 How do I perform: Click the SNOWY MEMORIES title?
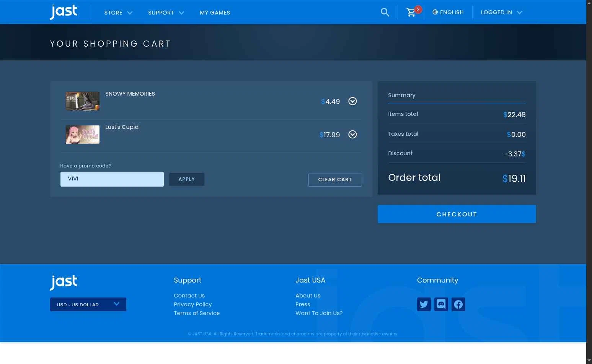click(x=130, y=94)
